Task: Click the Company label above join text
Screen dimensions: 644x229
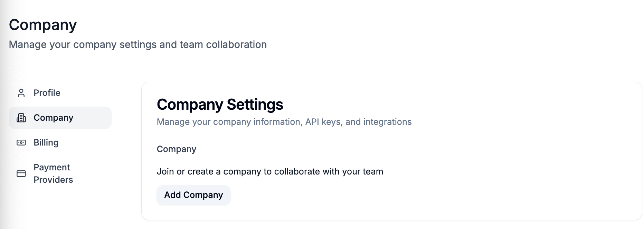Action: pos(176,149)
